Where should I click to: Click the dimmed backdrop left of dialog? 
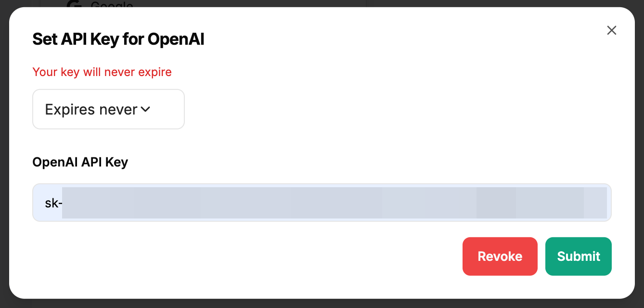click(x=4, y=154)
